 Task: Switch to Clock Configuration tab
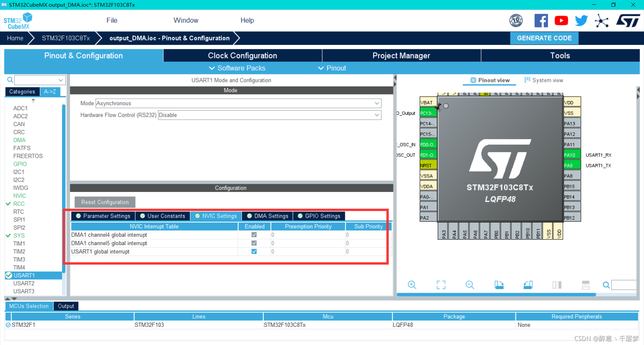pos(243,56)
